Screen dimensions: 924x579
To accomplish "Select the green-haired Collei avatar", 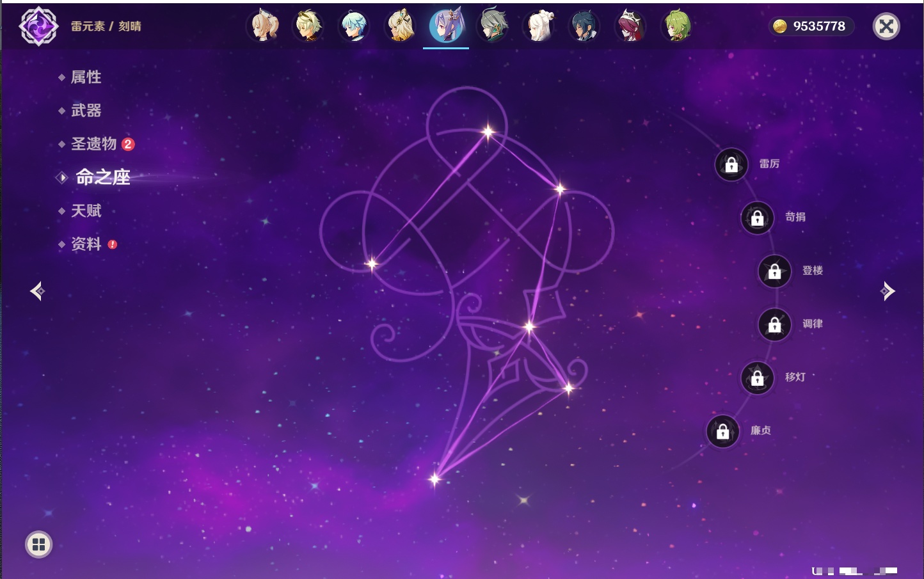I will (x=676, y=26).
